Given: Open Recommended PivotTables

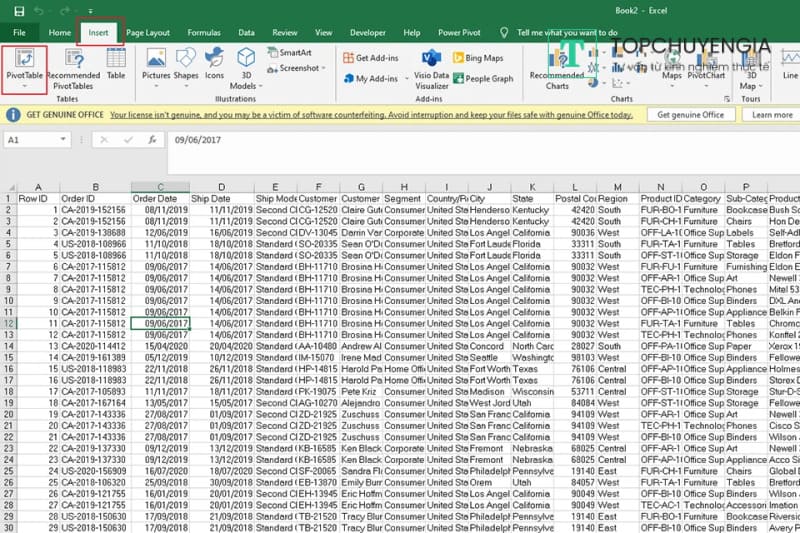Looking at the screenshot, I should pyautogui.click(x=72, y=66).
